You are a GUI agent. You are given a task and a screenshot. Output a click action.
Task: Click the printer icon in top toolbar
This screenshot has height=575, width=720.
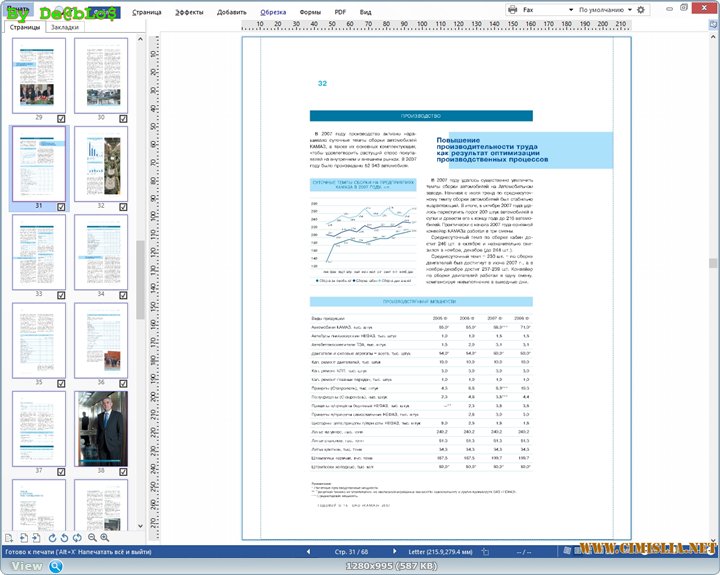pyautogui.click(x=513, y=9)
